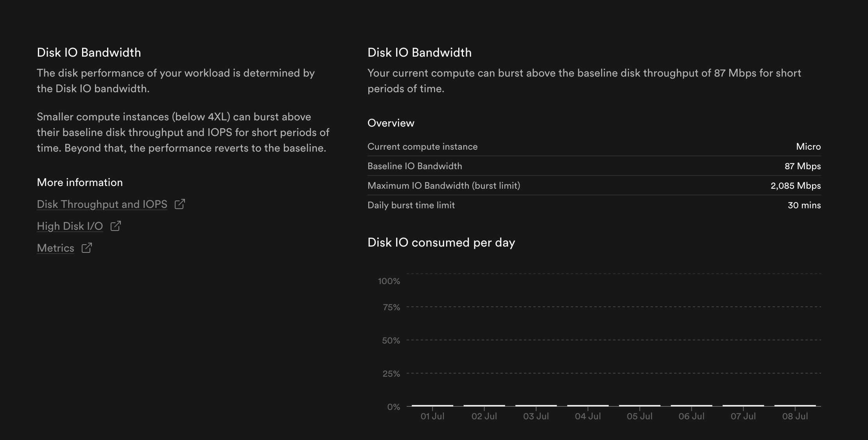
Task: Click the Daily burst time limit row
Action: pos(594,205)
